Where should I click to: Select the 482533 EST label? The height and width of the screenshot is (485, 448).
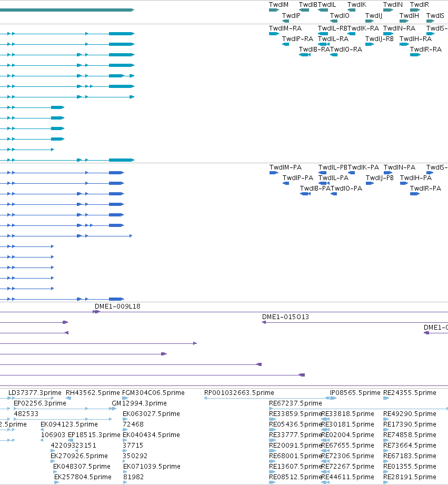[26, 413]
